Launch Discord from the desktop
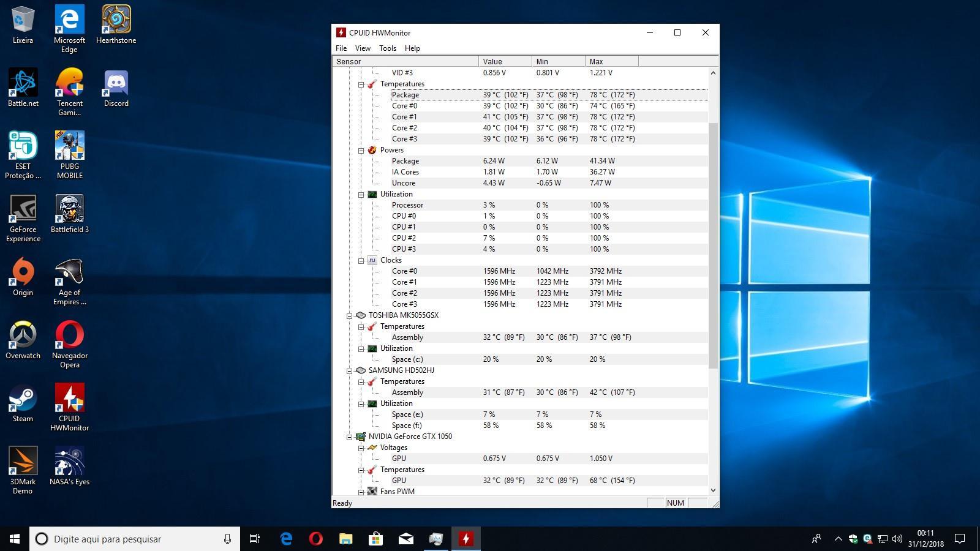 tap(116, 88)
